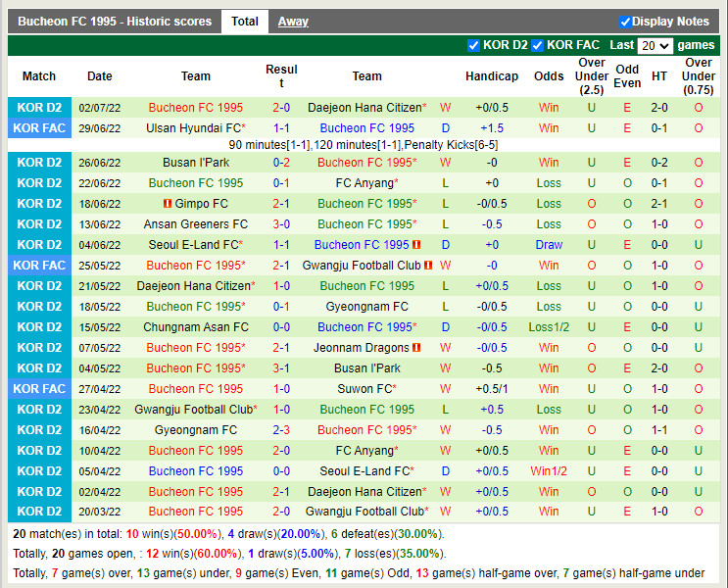Click the KOR D2 badge for the 02/07/22 match
Image resolution: width=728 pixels, height=588 pixels.
click(x=39, y=108)
